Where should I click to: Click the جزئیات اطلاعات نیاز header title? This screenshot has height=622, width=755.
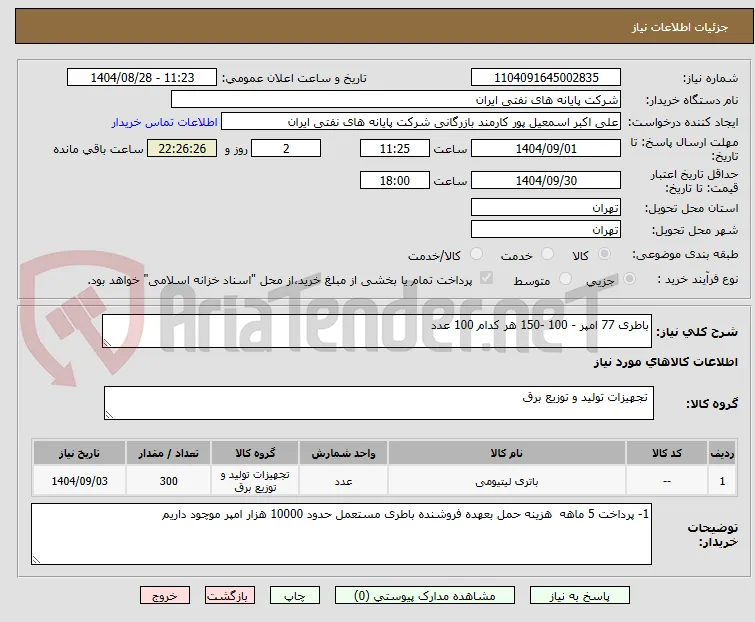(679, 27)
